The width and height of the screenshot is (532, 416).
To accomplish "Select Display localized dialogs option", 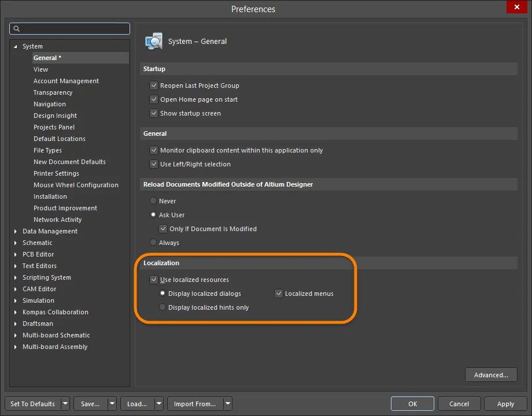I will (x=162, y=294).
